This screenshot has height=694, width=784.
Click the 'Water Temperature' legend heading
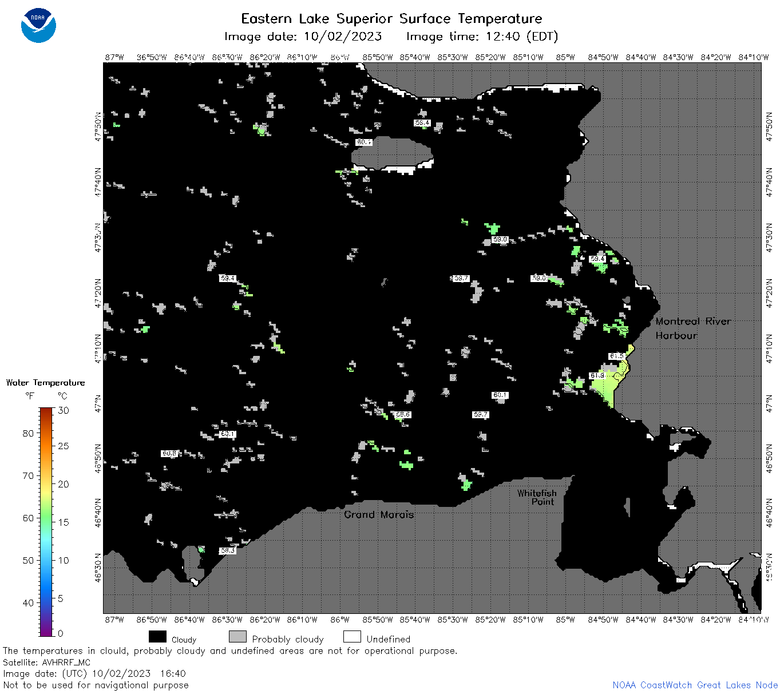click(x=45, y=383)
